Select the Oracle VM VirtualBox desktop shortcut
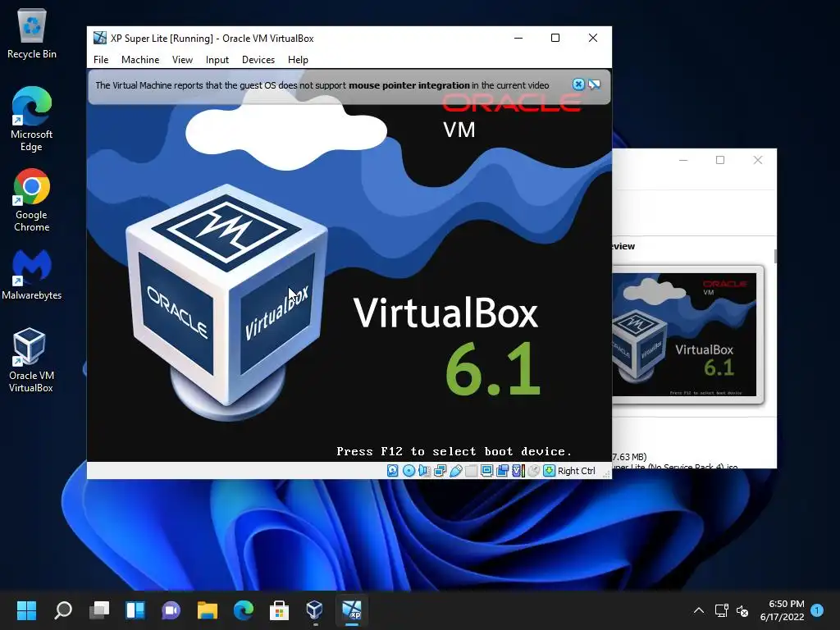Image resolution: width=840 pixels, height=630 pixels. [30, 359]
